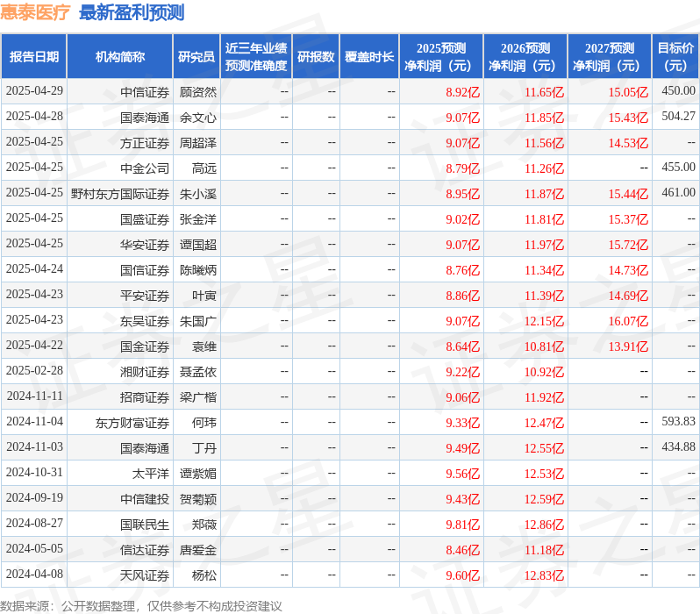Click target price 593.83
The height and width of the screenshot is (614, 700).
click(679, 422)
